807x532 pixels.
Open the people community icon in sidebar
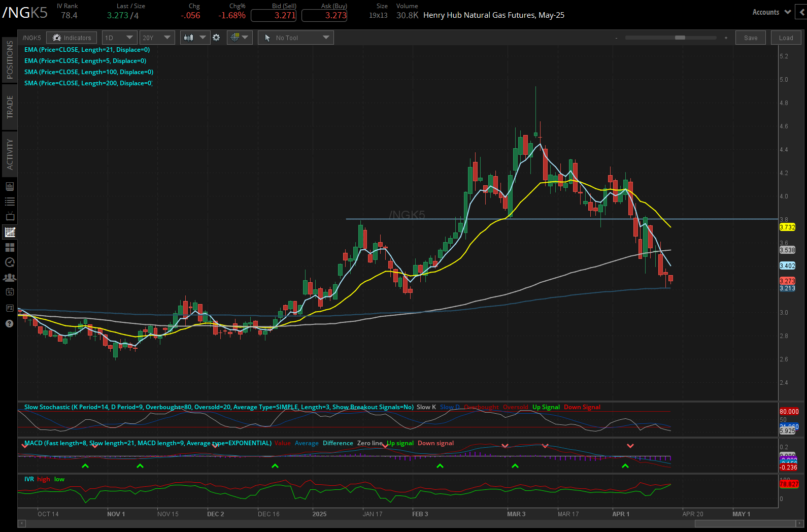10,278
